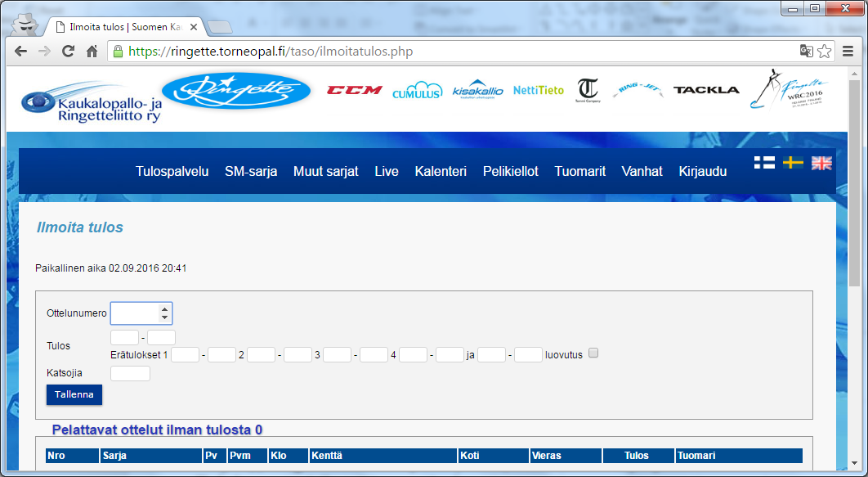The width and height of the screenshot is (868, 477).
Task: Click the Kenttä column header
Action: (x=383, y=456)
